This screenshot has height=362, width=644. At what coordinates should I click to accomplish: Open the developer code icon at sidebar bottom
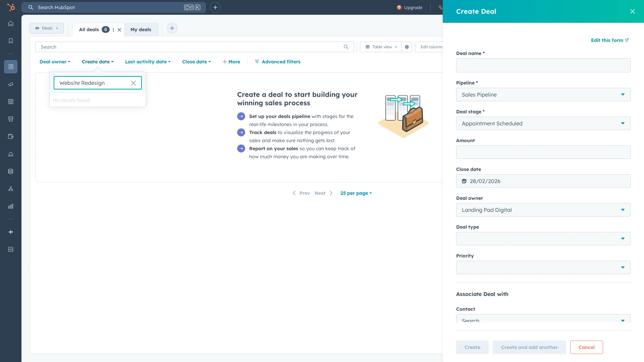(11, 249)
